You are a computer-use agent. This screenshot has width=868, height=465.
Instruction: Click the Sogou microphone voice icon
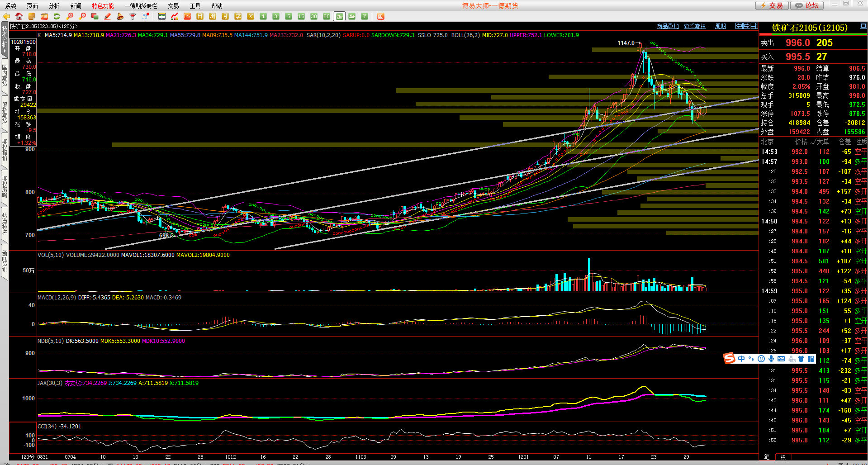point(771,359)
